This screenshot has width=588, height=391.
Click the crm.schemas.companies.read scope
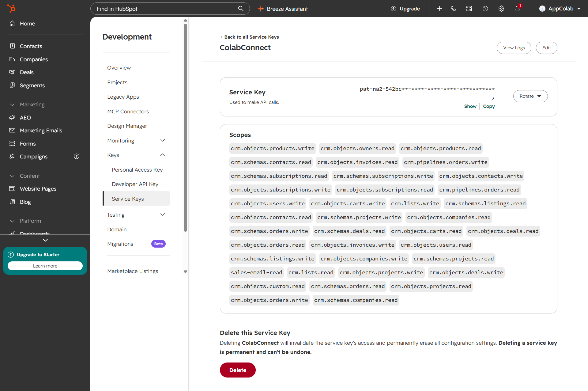[356, 300]
